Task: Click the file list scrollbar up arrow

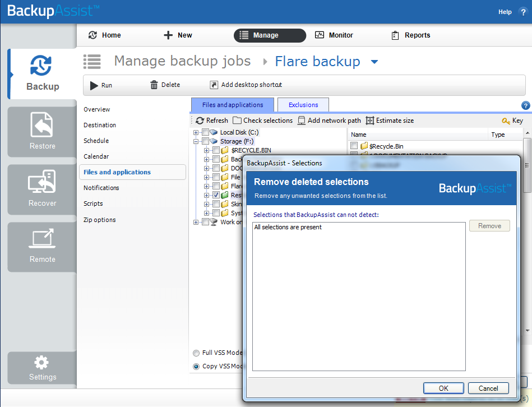Action: pyautogui.click(x=528, y=133)
